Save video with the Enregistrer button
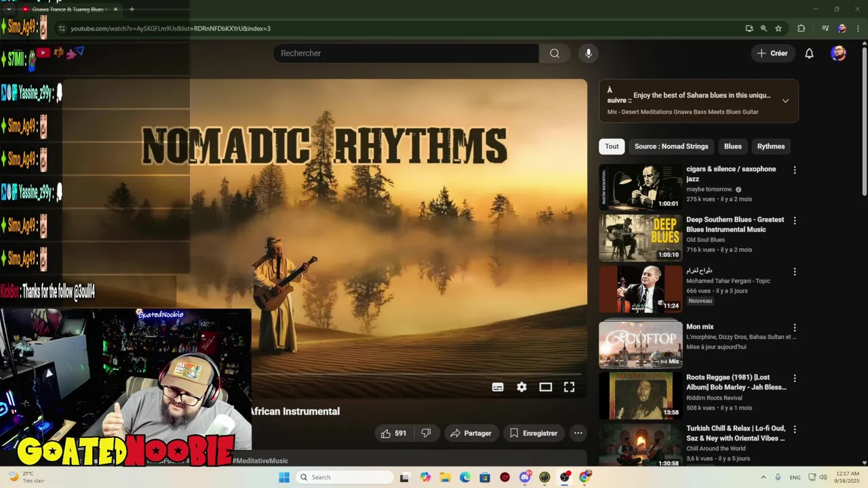Screen dimensions: 868x488 pyautogui.click(x=534, y=433)
